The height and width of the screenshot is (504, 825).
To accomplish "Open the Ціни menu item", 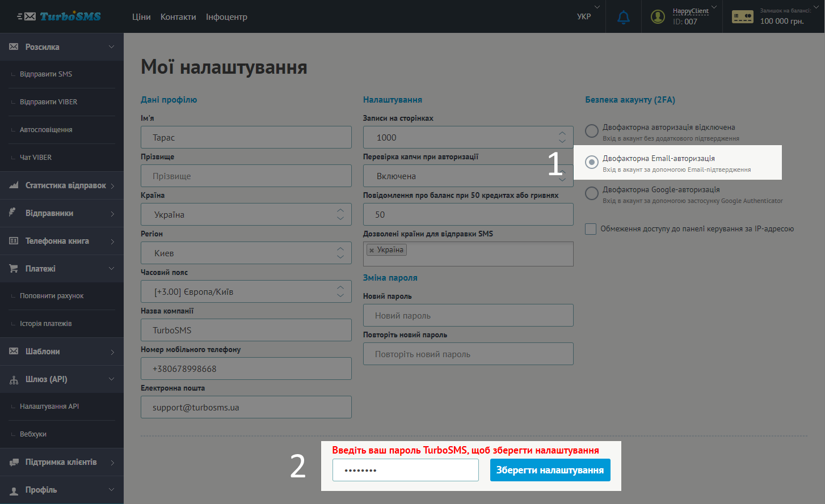I will [x=141, y=17].
